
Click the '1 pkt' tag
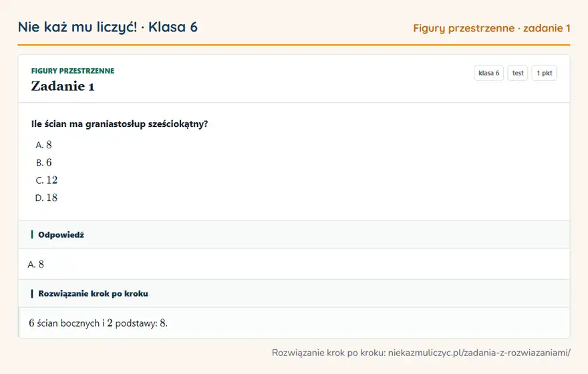coord(544,73)
